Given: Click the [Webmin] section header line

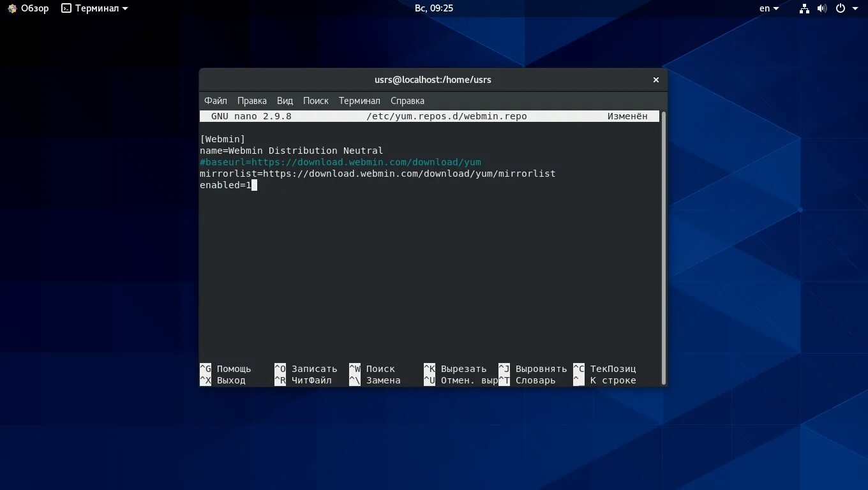Looking at the screenshot, I should pyautogui.click(x=223, y=139).
